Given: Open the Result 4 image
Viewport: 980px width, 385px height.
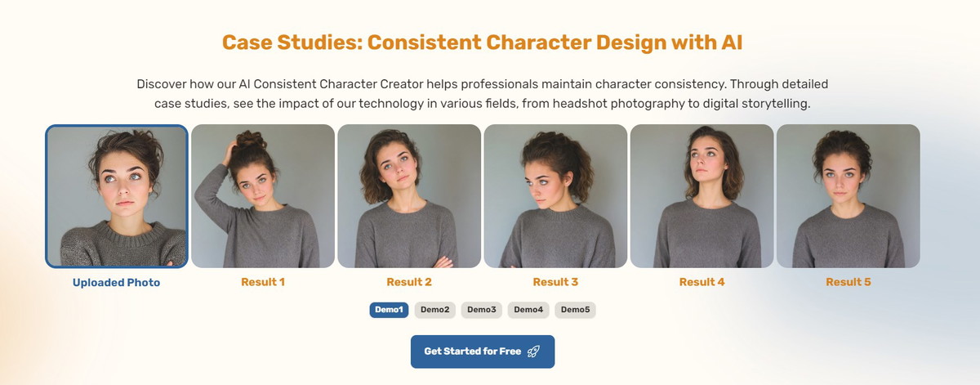Looking at the screenshot, I should pyautogui.click(x=702, y=196).
